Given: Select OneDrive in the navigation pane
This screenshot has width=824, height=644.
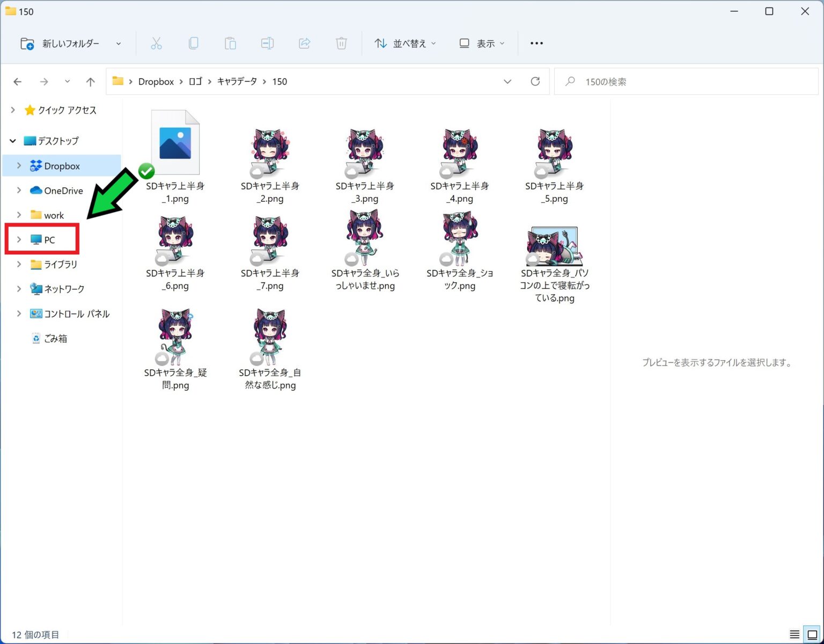Looking at the screenshot, I should pos(63,191).
